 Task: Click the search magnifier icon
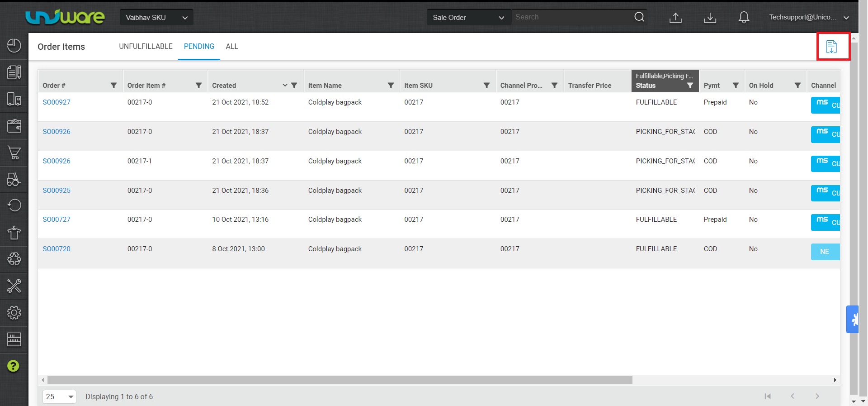639,17
